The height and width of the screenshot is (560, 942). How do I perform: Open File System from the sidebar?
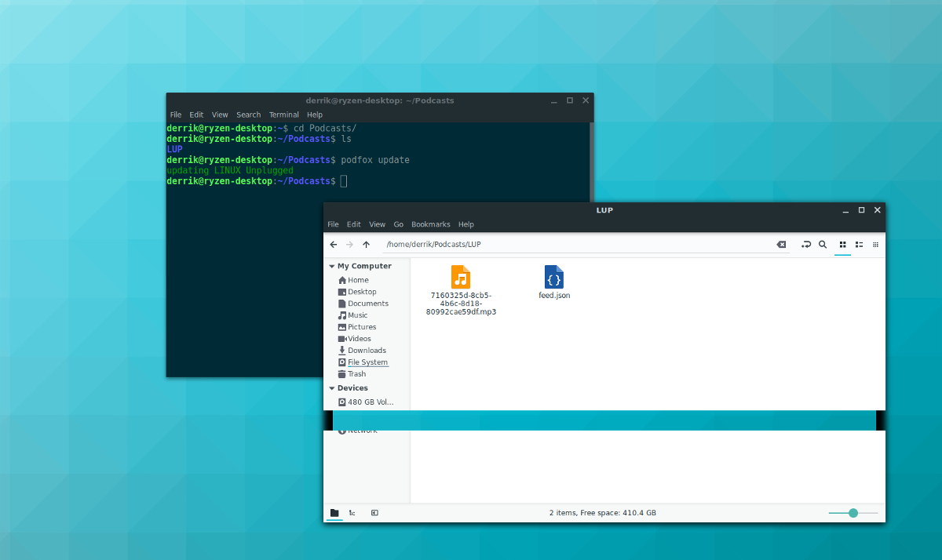[x=367, y=362]
